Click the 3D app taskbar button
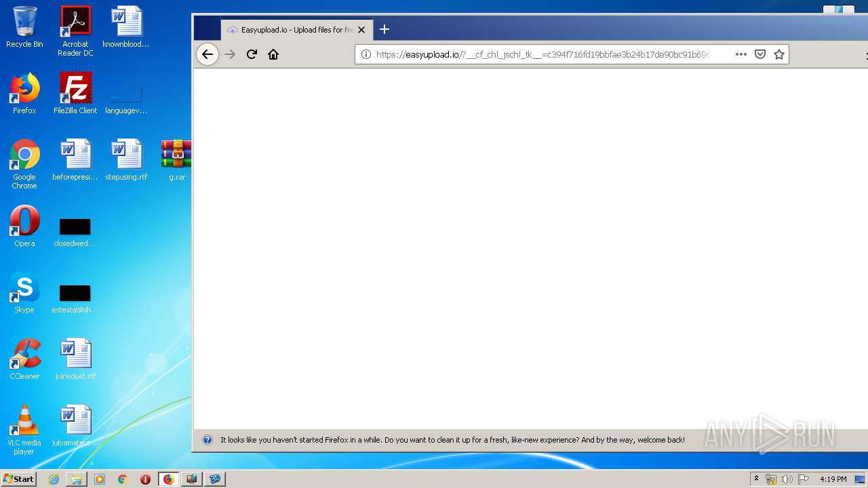868x488 pixels. (x=215, y=479)
